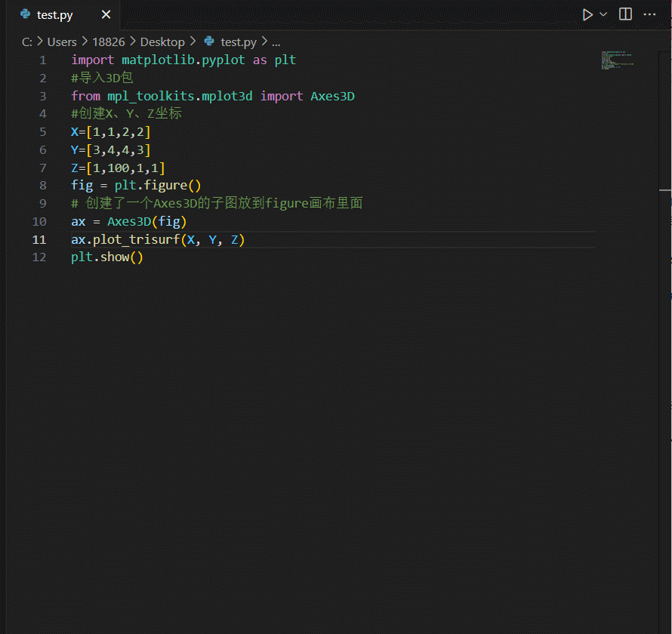Open the run options dropdown arrow

tap(603, 14)
